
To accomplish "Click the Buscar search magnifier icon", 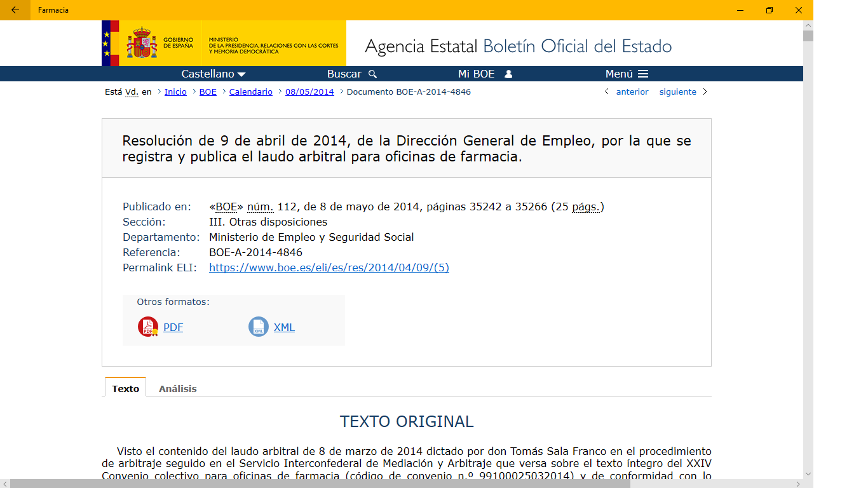I will tap(372, 74).
